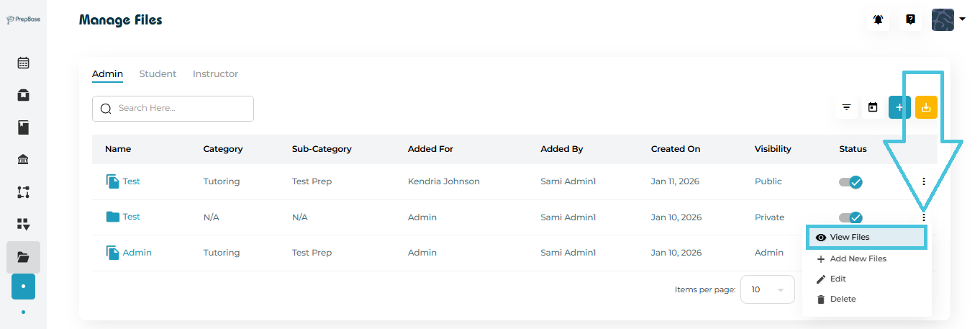Switch to the Instructor tab
Image resolution: width=980 pixels, height=329 pixels.
point(215,74)
